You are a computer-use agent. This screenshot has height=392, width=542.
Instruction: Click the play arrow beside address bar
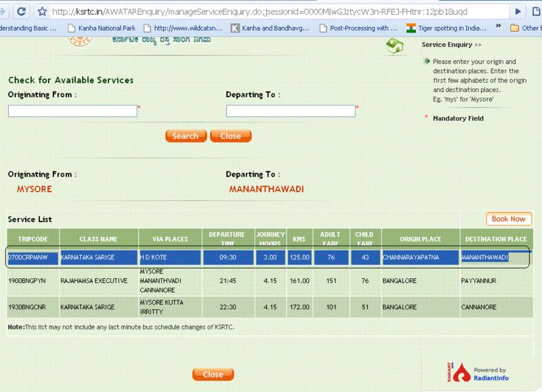[518, 12]
